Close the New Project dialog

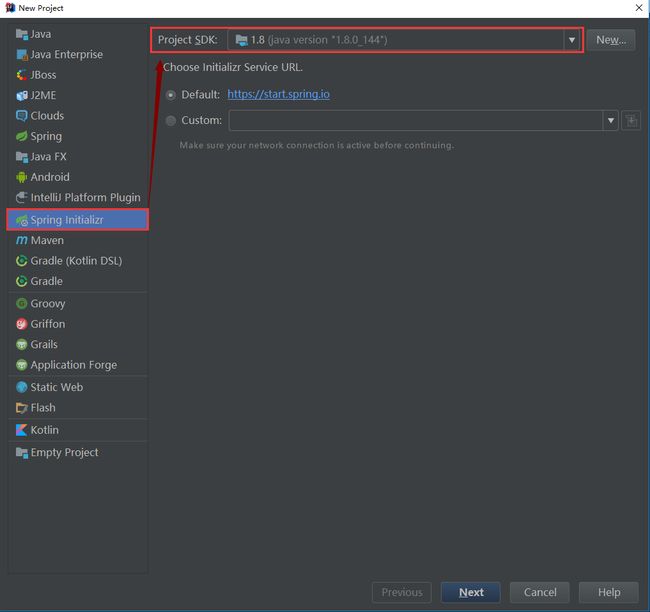pos(639,8)
